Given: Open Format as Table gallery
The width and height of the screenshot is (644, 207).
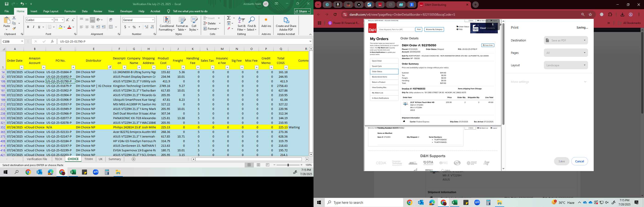Looking at the screenshot, I should [182, 24].
